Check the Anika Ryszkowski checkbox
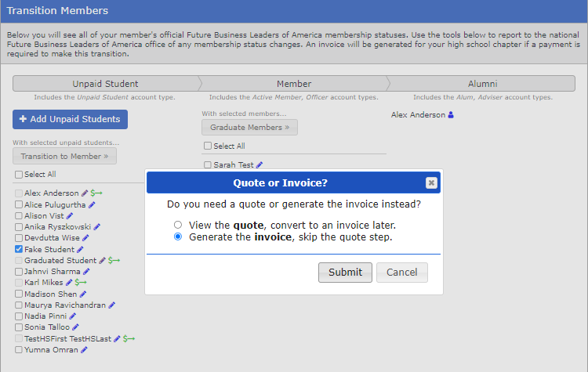The width and height of the screenshot is (588, 372). click(19, 227)
